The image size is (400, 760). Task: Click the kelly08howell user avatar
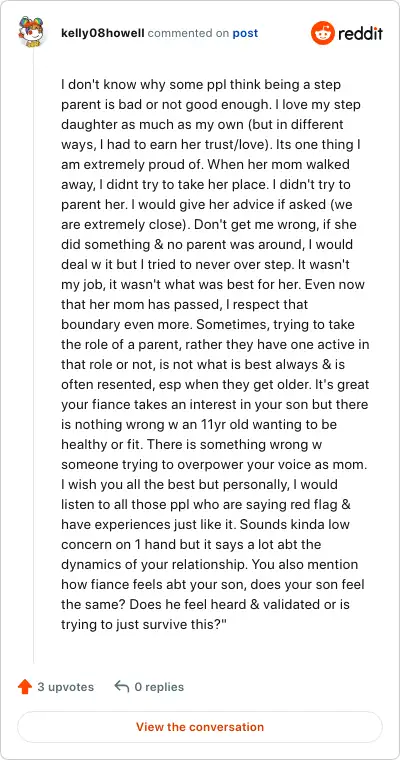tap(32, 33)
